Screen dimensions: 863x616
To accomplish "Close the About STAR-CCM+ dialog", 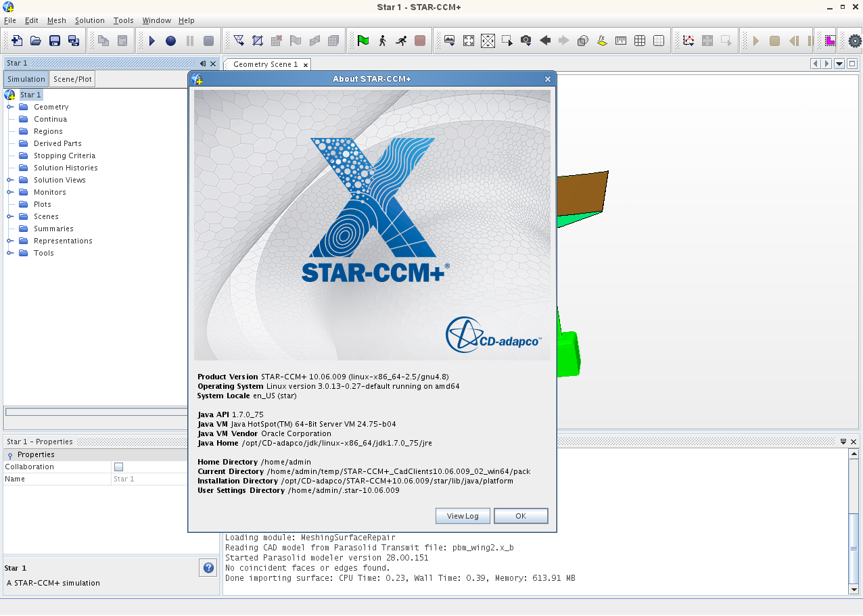I will (548, 79).
